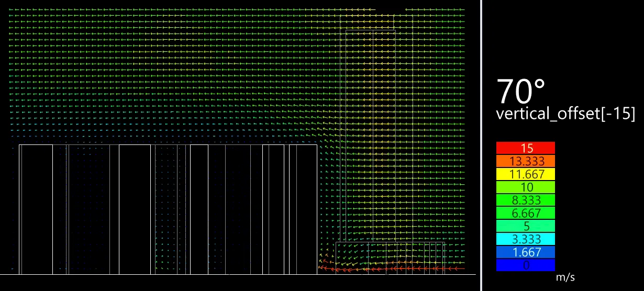This screenshot has width=644, height=291.
Task: Click the red 15 legend swatch
Action: pyautogui.click(x=525, y=148)
